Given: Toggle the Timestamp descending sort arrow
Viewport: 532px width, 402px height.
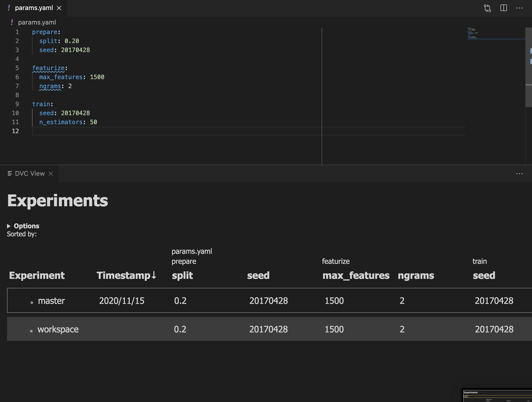Looking at the screenshot, I should point(154,275).
